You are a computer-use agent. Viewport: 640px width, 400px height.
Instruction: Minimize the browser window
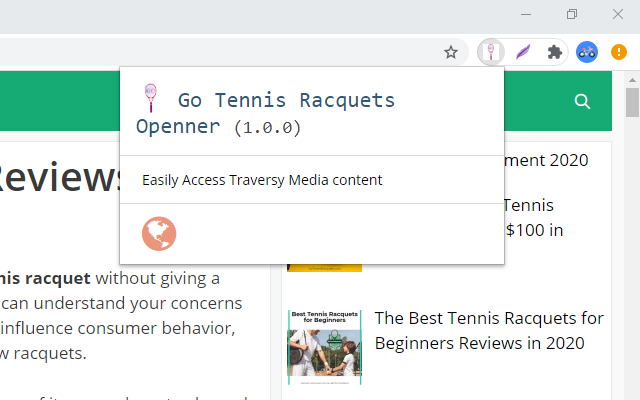526,14
